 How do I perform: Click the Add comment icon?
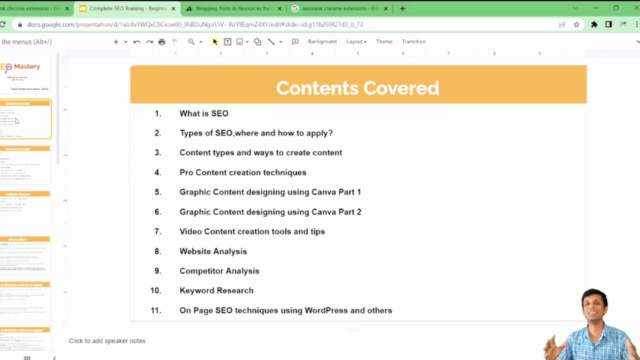(295, 42)
